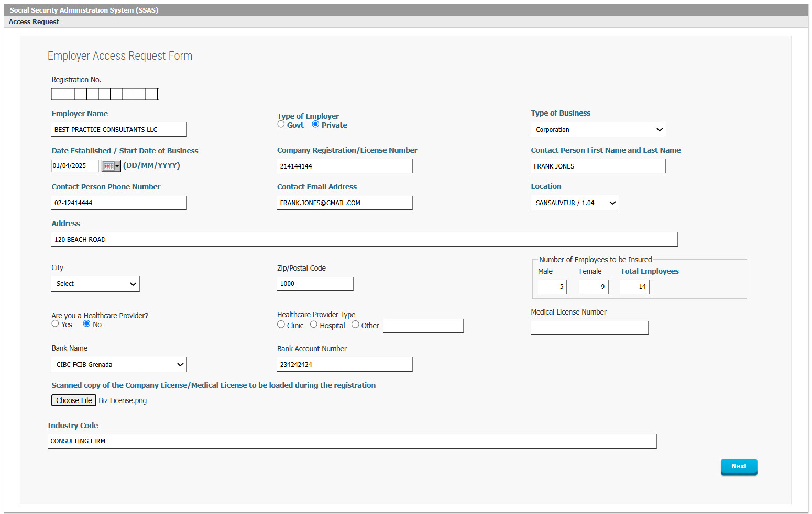
Task: Open the City select dropdown
Action: [96, 284]
